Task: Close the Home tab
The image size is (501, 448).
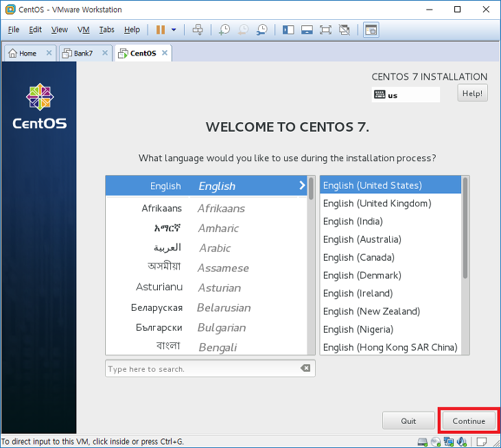Action: [49, 53]
